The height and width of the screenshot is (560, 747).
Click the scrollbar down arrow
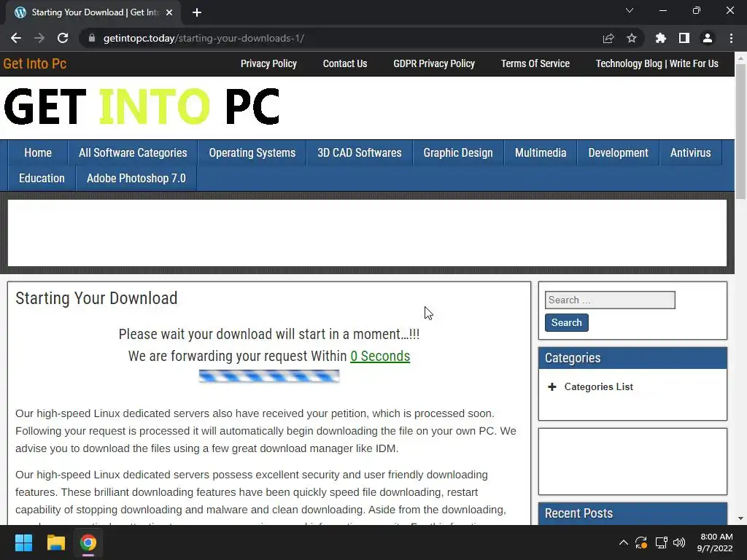point(740,518)
